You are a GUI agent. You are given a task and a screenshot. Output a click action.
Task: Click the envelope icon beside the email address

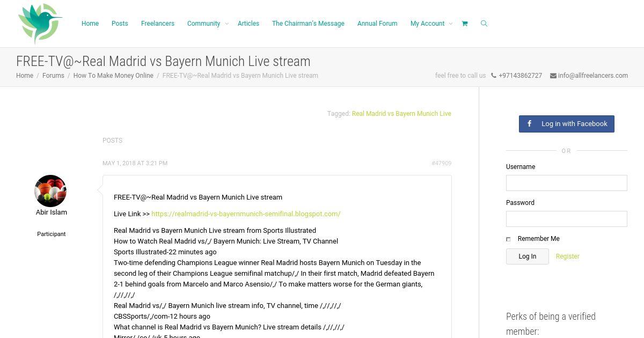click(x=553, y=76)
